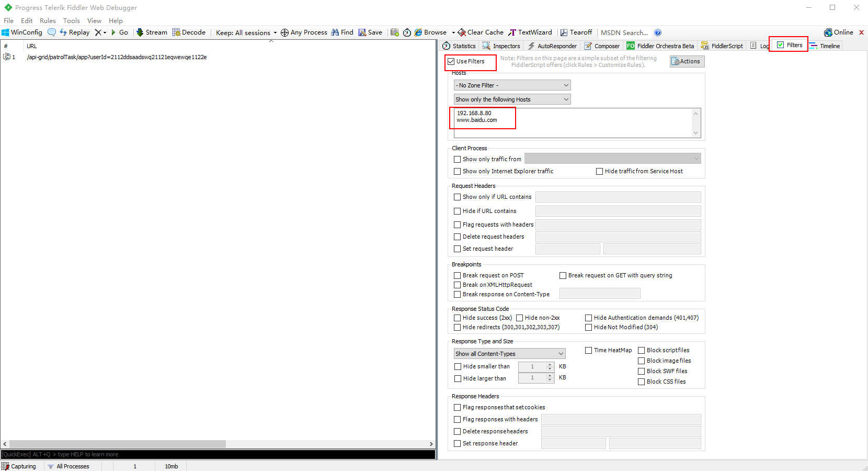Image resolution: width=868 pixels, height=471 pixels.
Task: Click the URL column header
Action: pos(32,46)
